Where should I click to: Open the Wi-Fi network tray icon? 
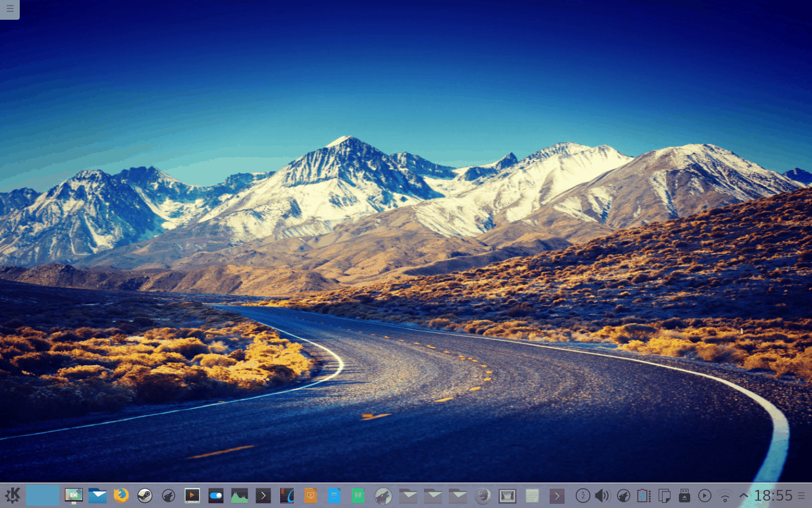pyautogui.click(x=725, y=496)
